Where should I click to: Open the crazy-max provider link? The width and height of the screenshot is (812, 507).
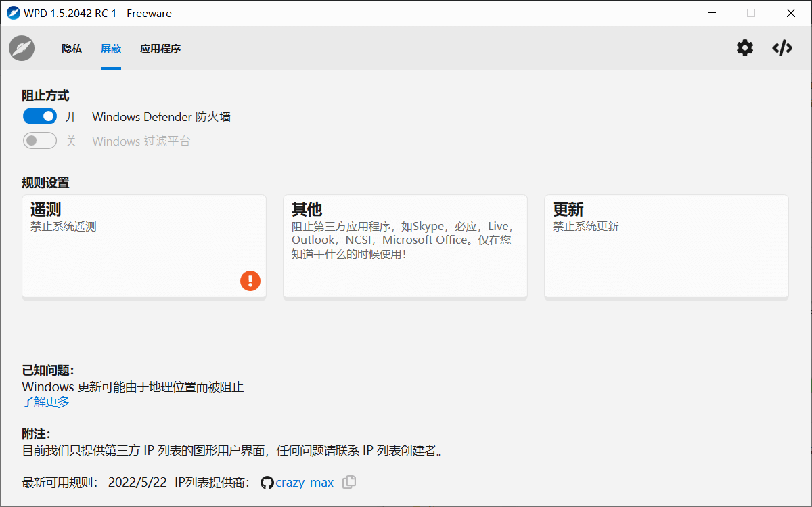coord(304,483)
